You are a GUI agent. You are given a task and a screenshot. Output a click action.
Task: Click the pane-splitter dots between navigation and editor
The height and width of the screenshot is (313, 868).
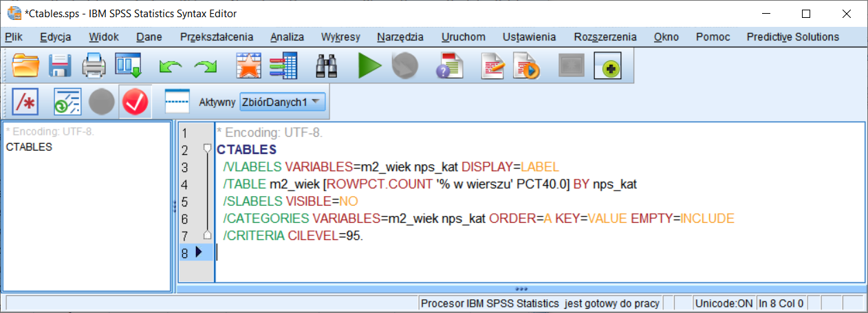(175, 205)
